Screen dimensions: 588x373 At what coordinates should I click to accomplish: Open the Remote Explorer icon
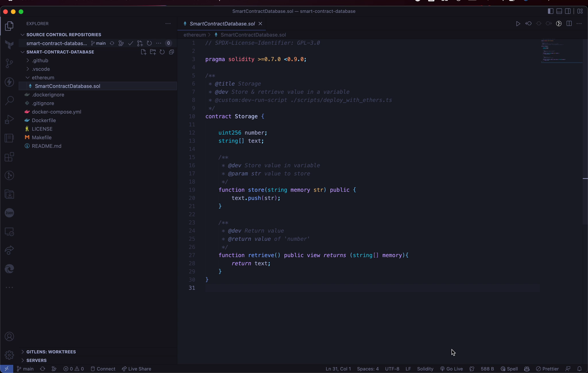[9, 232]
